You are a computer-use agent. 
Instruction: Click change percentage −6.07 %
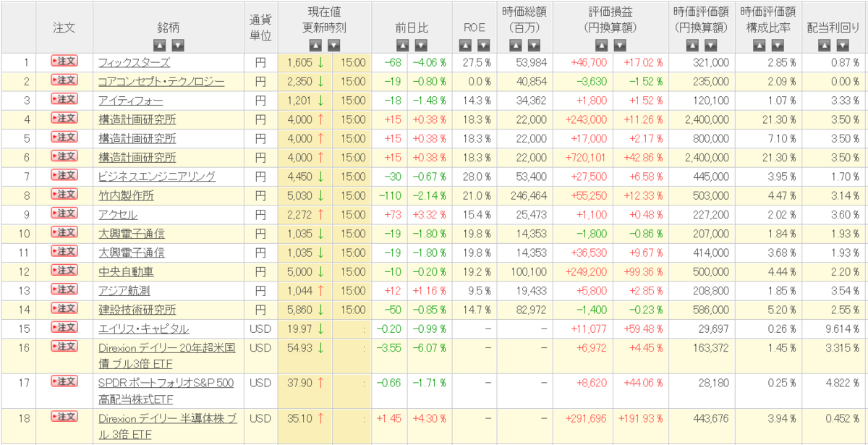point(430,347)
